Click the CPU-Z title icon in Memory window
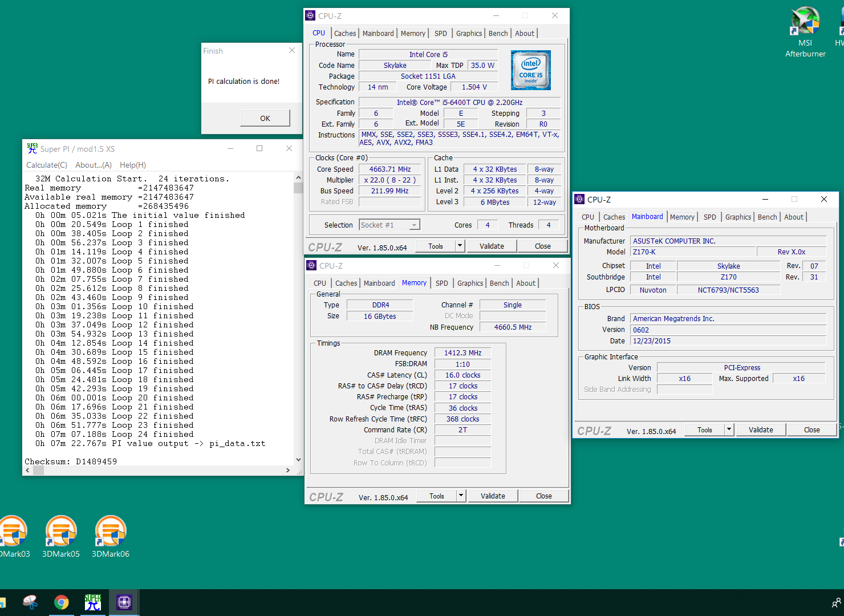 click(x=311, y=265)
